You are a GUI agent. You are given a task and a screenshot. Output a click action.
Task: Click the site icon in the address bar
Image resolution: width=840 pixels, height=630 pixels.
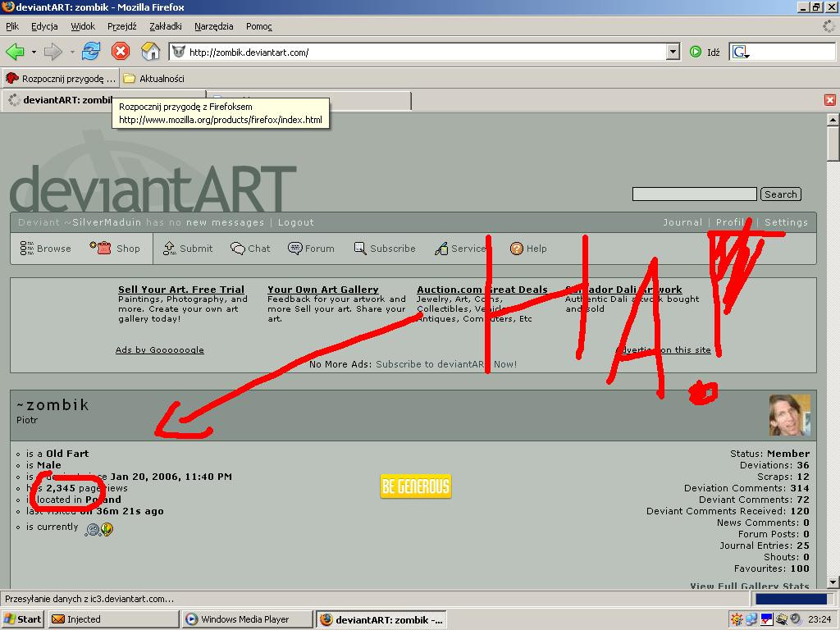179,52
